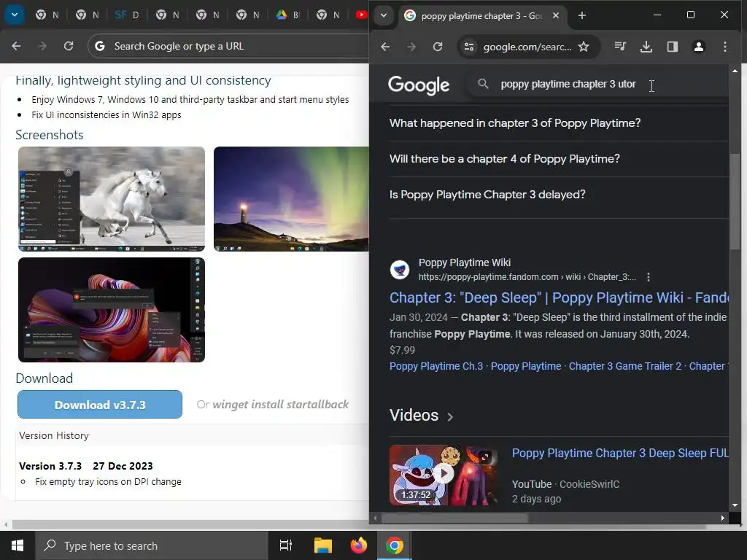Select the poppy playtime chapter 3 tab
Viewport: 747px width, 560px height.
click(x=481, y=16)
